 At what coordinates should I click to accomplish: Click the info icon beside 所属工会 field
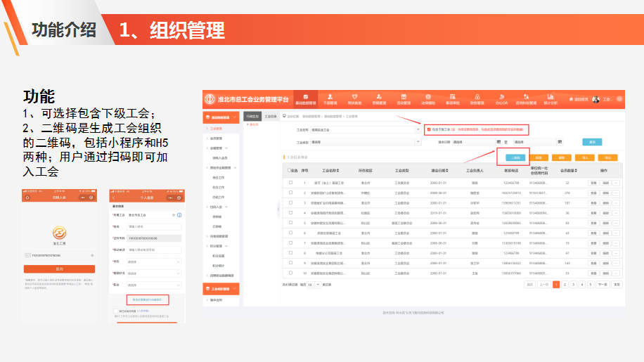click(180, 215)
